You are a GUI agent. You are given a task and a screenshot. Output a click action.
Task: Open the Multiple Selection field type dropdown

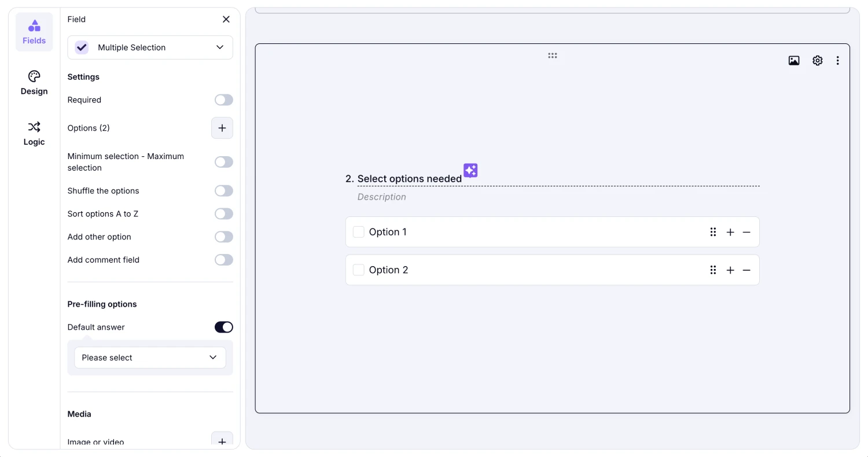[x=150, y=47]
